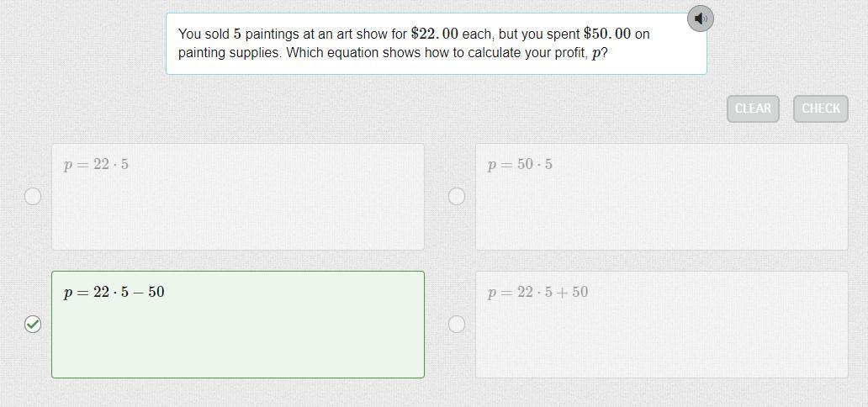Click the equation text p = 50 · 5

tap(520, 164)
